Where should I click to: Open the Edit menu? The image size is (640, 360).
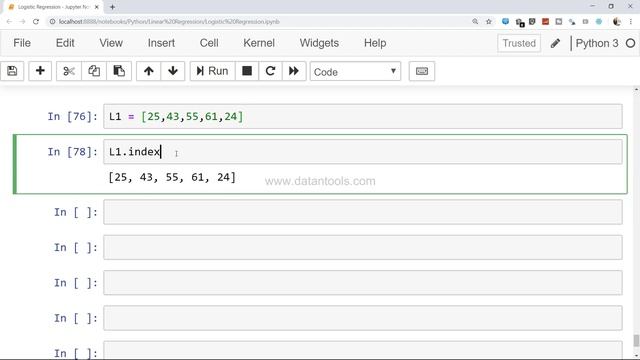click(65, 43)
